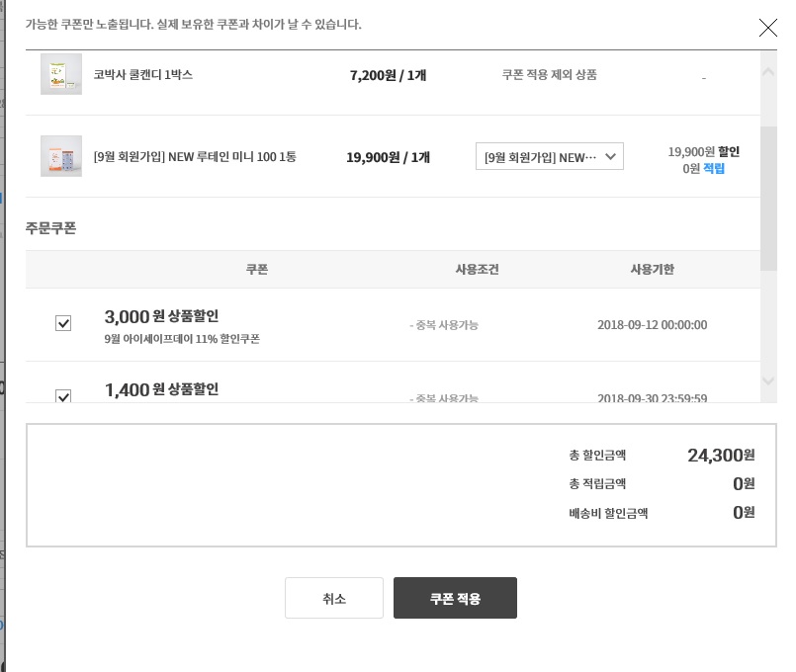Close the coupon dialog with the X icon

[x=767, y=28]
